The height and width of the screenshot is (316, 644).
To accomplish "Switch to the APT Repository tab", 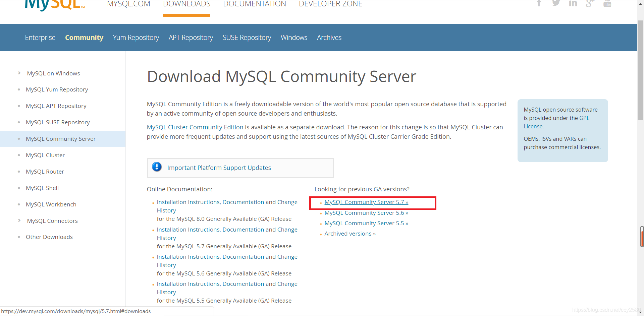I will 191,38.
